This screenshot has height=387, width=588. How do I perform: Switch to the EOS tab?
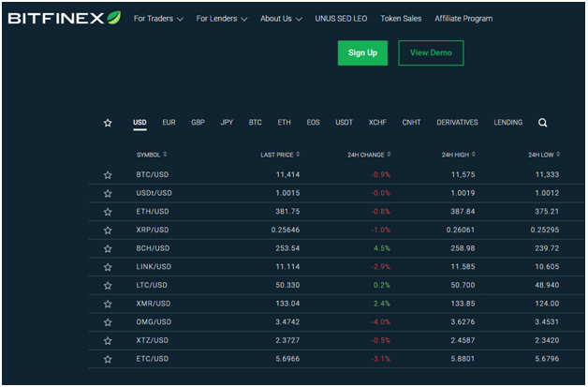pos(313,123)
